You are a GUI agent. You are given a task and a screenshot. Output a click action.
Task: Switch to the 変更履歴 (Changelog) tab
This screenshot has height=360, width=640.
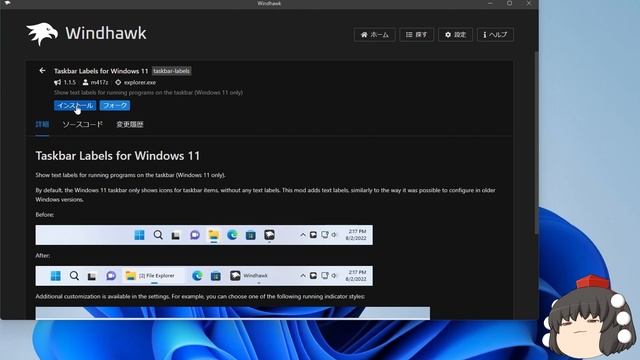click(x=130, y=124)
